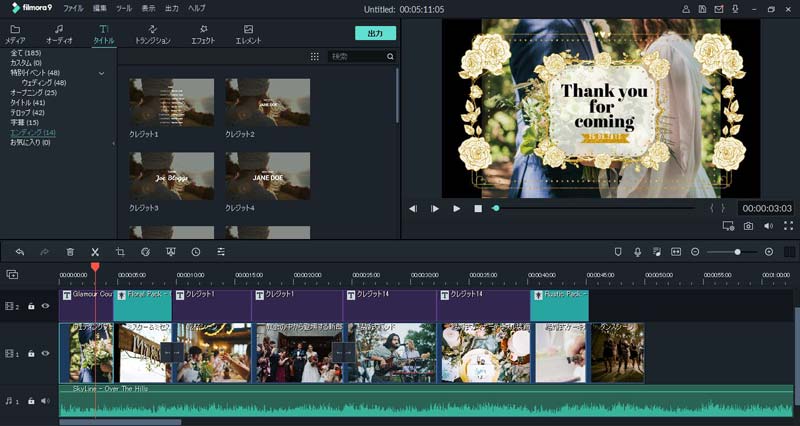Open the track manager icon
The width and height of the screenshot is (800, 426).
pyautogui.click(x=12, y=274)
